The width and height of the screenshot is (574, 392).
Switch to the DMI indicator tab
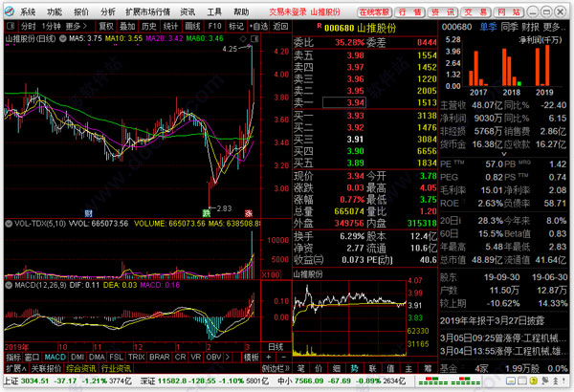tap(77, 357)
